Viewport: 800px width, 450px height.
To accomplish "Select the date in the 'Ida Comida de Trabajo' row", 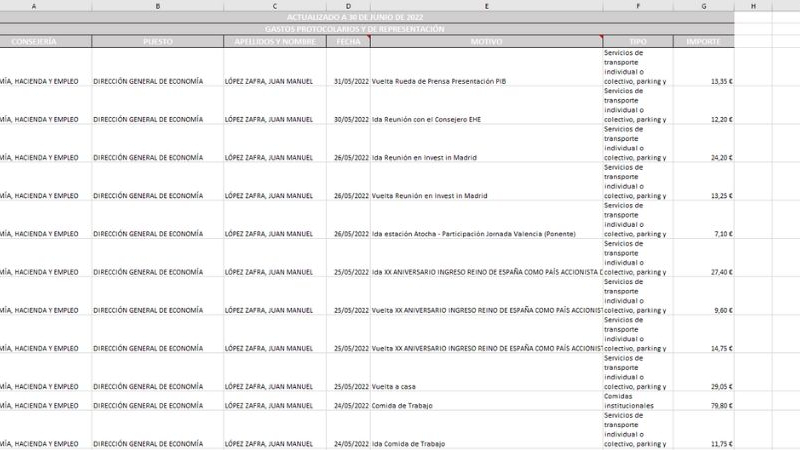I will tap(348, 430).
